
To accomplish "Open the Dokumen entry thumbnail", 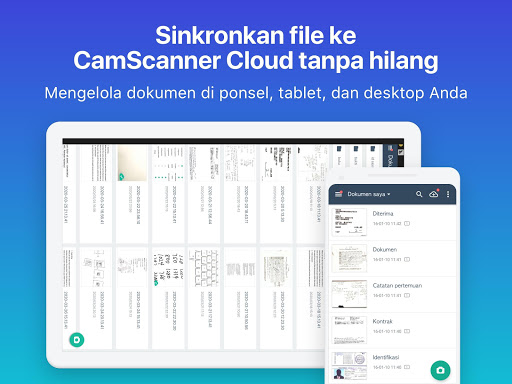I will point(349,258).
